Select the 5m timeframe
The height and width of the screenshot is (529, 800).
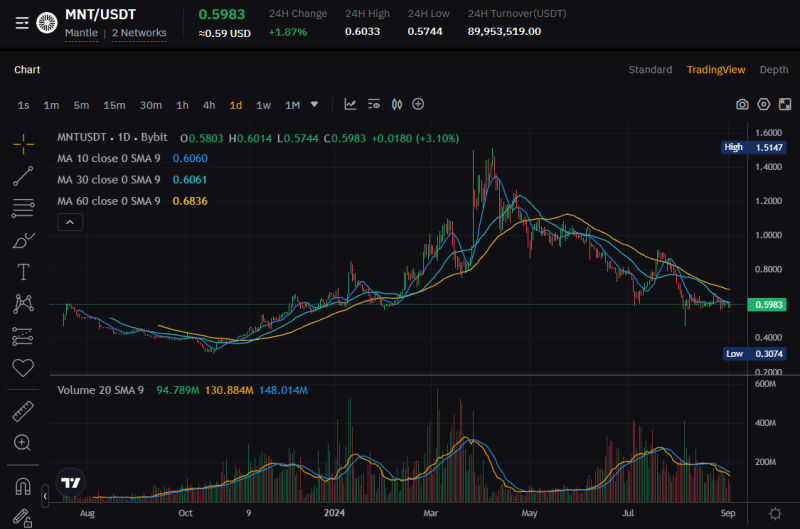(x=81, y=105)
